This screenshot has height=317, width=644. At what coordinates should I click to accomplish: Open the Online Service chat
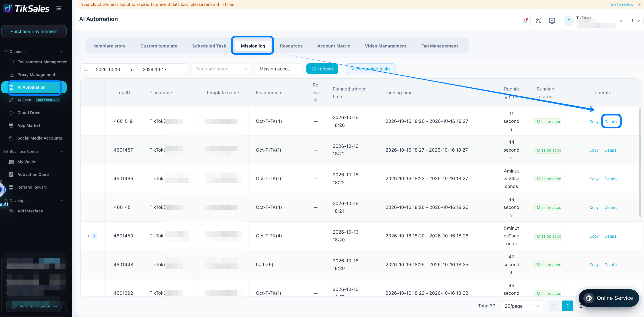tap(609, 298)
